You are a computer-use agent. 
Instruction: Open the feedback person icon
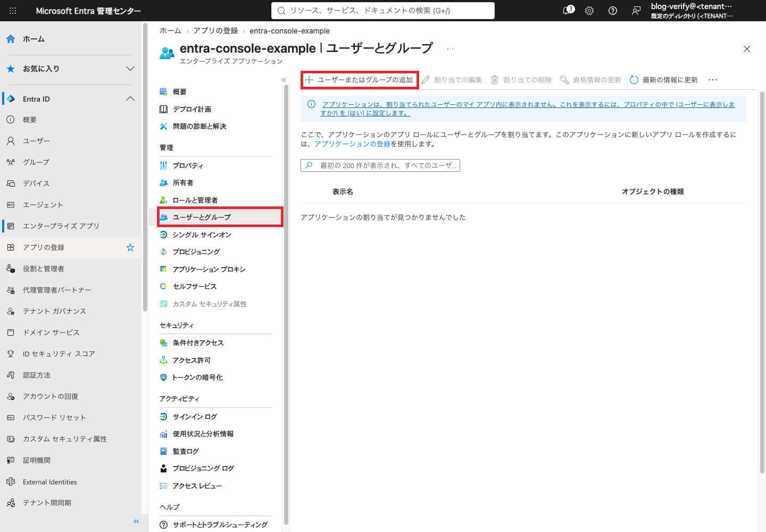pos(636,11)
